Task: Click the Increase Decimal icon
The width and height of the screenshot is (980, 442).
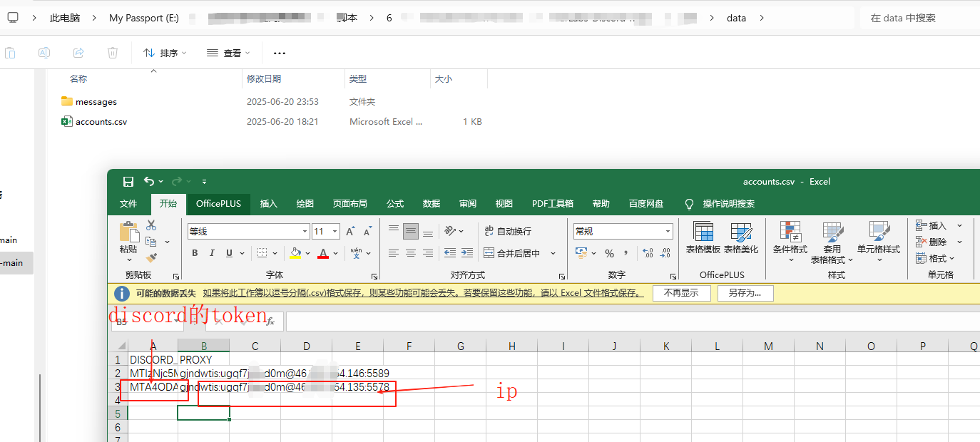Action: tap(648, 253)
